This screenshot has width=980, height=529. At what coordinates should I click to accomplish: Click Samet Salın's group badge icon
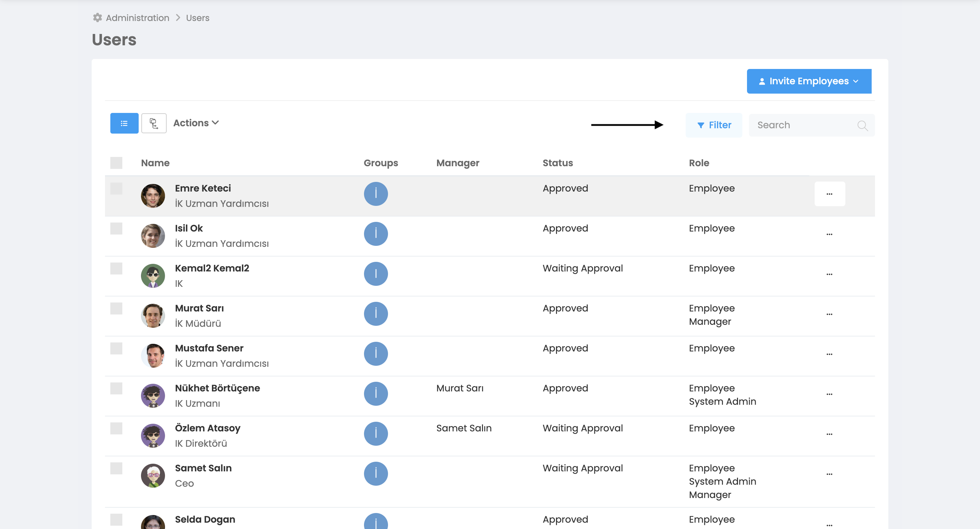[375, 473]
